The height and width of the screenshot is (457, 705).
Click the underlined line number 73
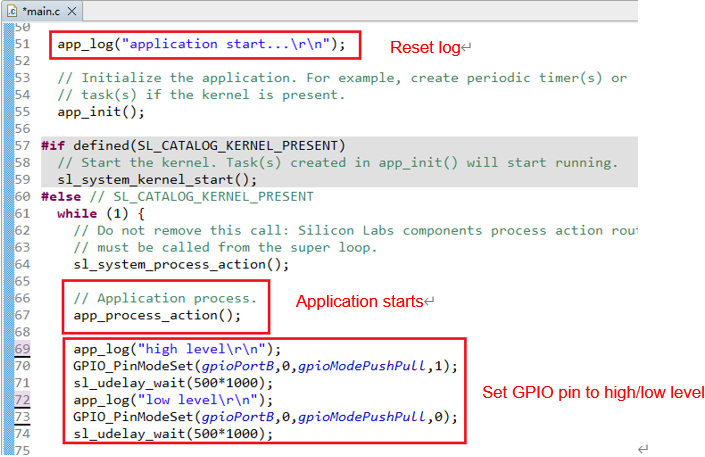tap(22, 416)
